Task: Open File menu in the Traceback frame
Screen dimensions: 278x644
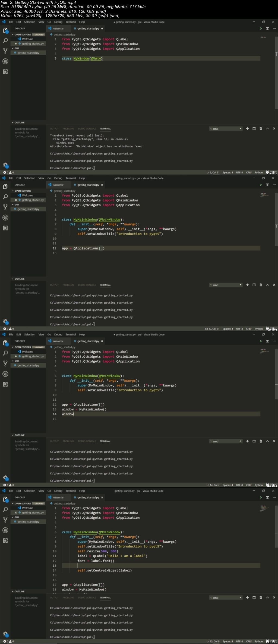Action: pyautogui.click(x=11, y=22)
